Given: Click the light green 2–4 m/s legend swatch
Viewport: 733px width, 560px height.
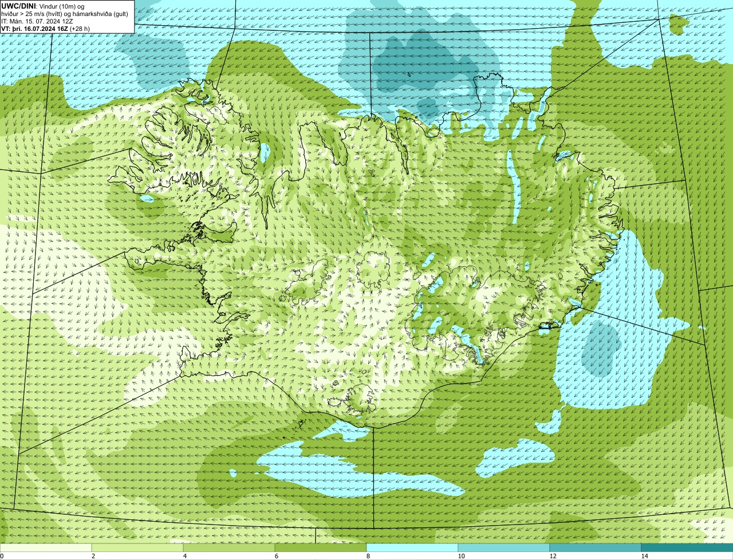Looking at the screenshot, I should point(137,548).
